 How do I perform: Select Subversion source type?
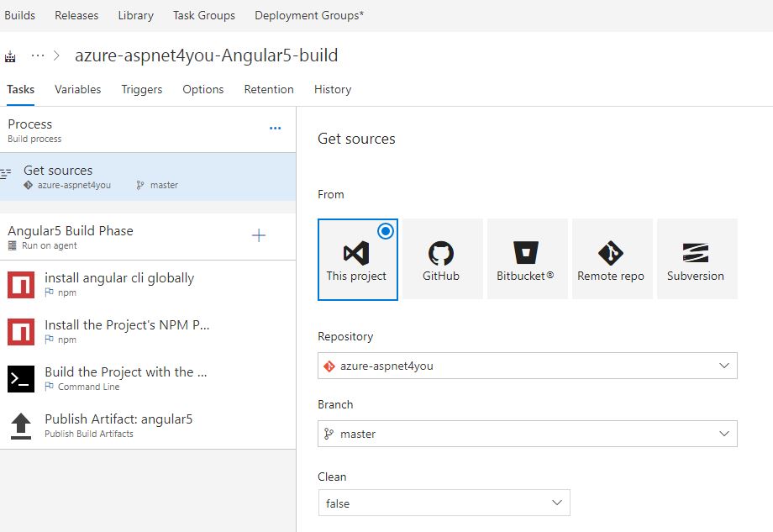click(697, 259)
